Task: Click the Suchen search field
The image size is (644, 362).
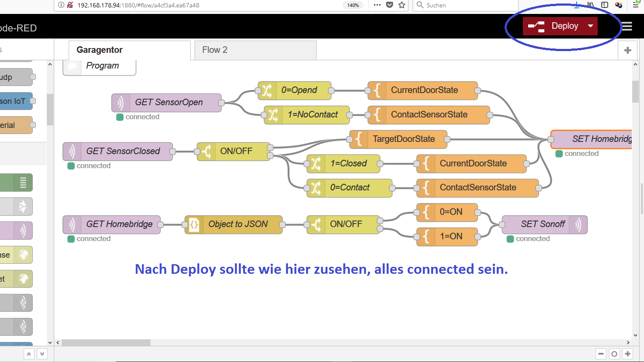Action: (468, 5)
